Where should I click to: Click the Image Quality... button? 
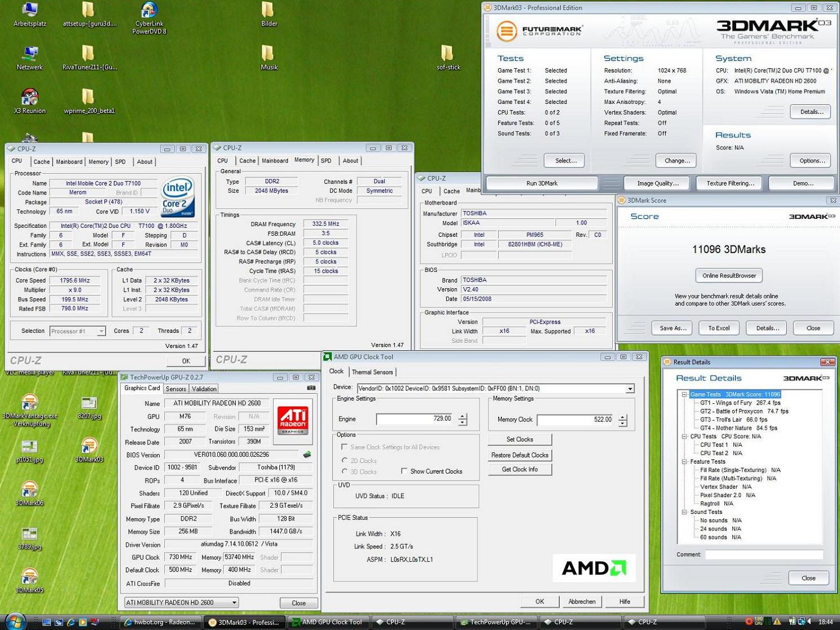tap(657, 183)
